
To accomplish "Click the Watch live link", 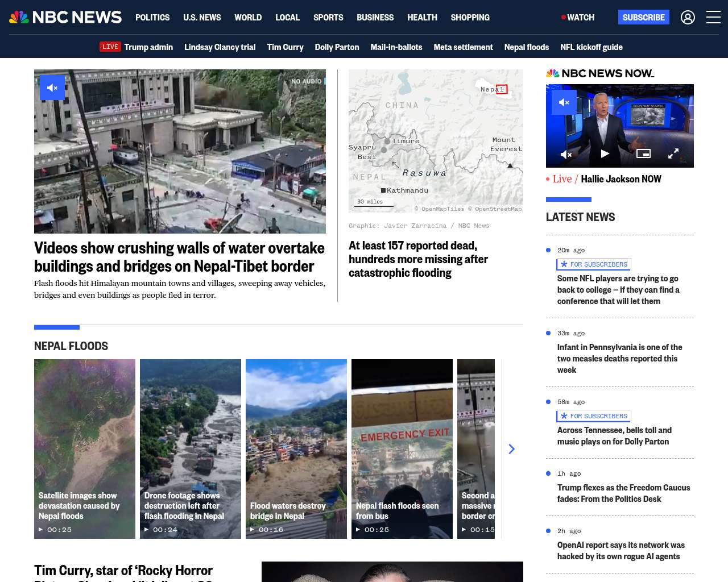I will pyautogui.click(x=578, y=18).
